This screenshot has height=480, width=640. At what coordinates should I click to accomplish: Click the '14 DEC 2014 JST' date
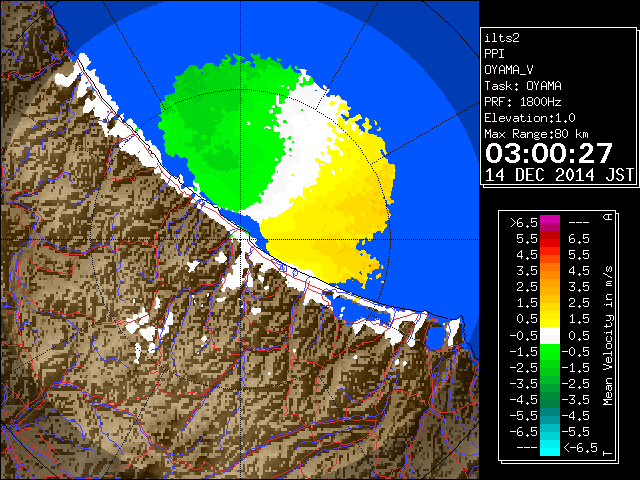coord(559,175)
